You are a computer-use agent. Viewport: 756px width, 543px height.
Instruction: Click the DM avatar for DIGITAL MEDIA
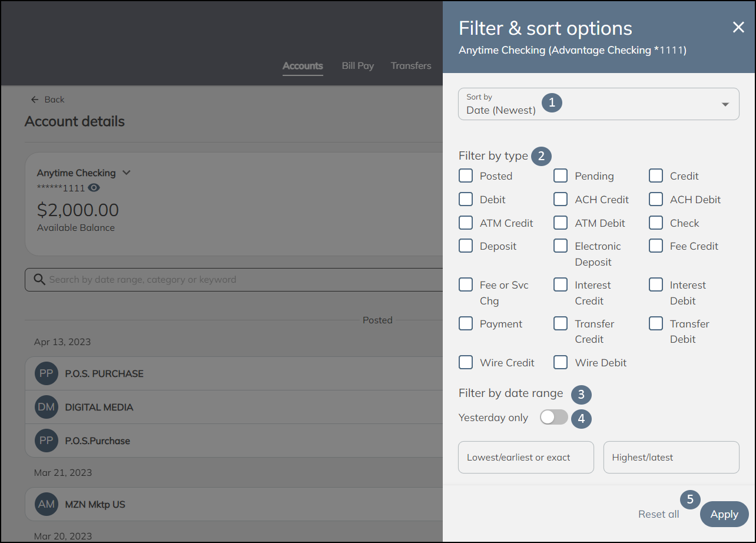coord(47,407)
